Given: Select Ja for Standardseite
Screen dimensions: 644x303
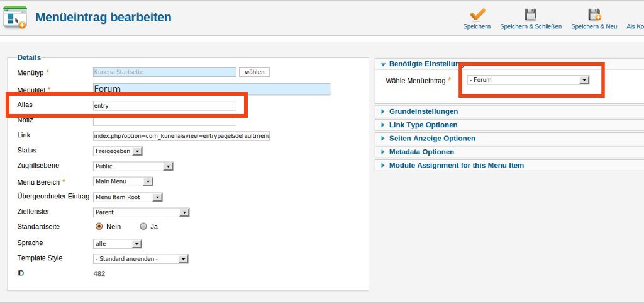Looking at the screenshot, I should [143, 226].
